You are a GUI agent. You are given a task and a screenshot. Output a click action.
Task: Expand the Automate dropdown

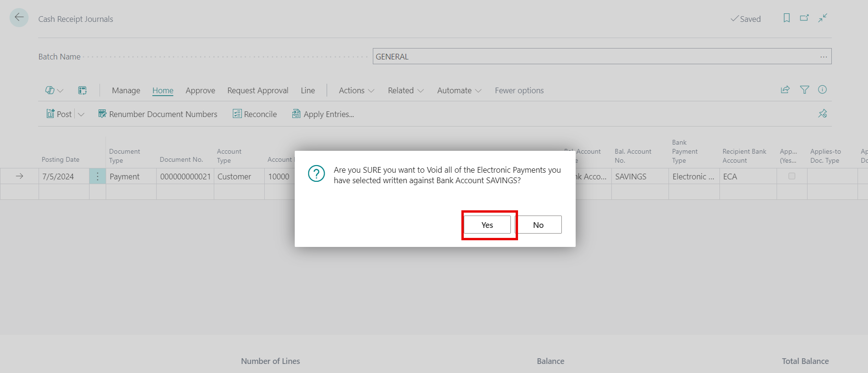coord(459,90)
